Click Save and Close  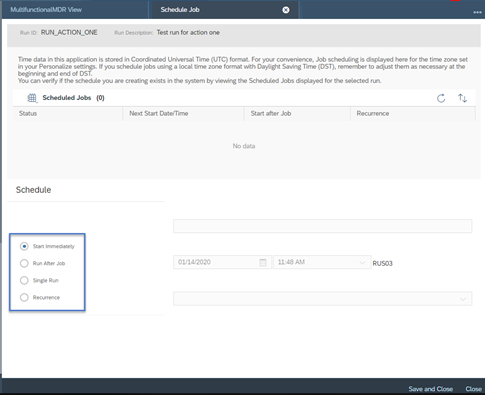click(431, 389)
